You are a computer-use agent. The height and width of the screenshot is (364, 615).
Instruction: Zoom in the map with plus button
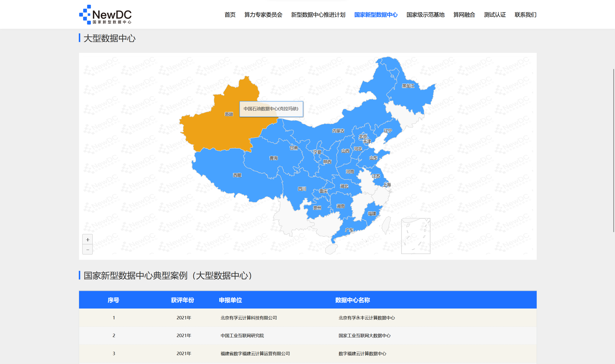88,240
